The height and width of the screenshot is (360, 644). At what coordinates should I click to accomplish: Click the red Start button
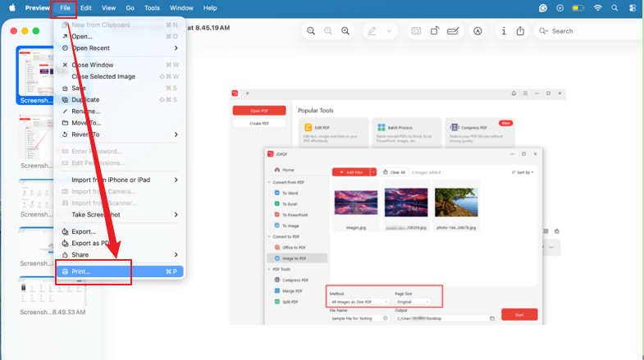(519, 314)
